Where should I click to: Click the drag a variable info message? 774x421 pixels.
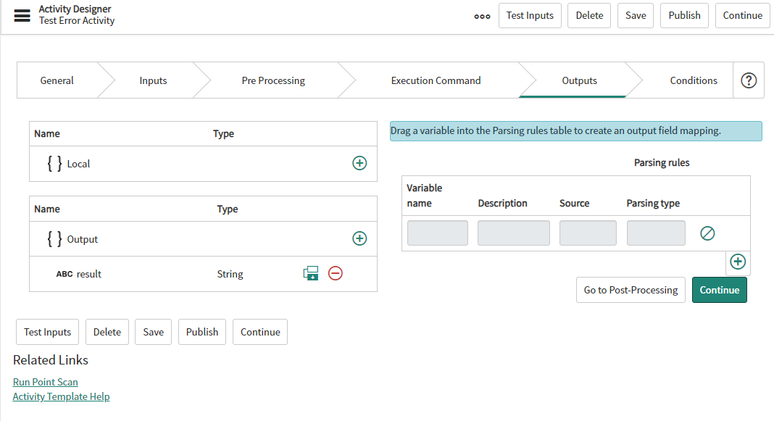tap(576, 131)
